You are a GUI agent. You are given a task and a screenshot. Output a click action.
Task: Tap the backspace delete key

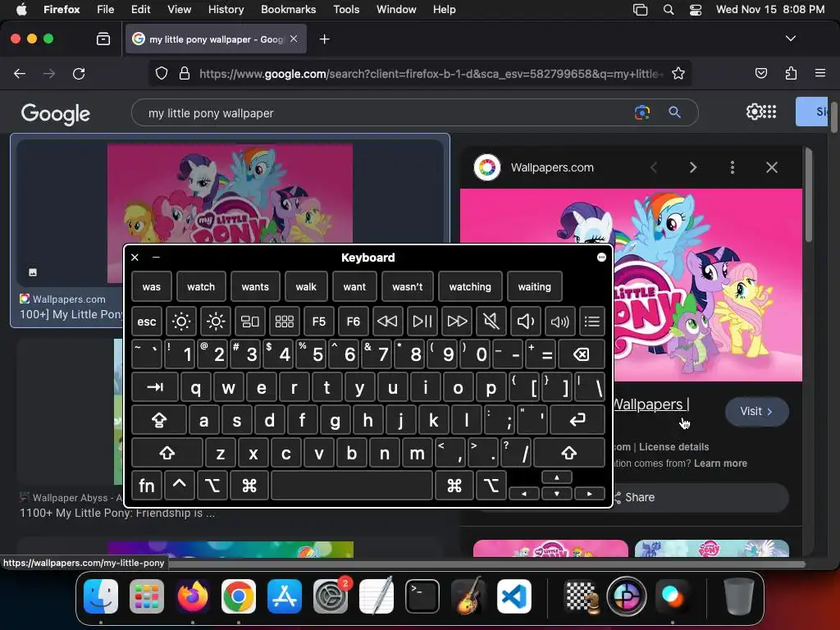tap(582, 354)
